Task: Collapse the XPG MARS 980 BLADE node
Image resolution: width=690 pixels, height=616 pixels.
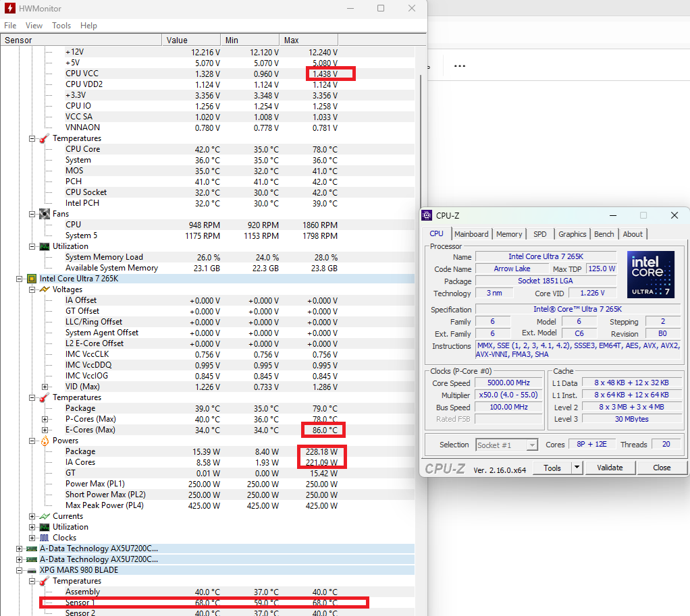Action: click(19, 570)
